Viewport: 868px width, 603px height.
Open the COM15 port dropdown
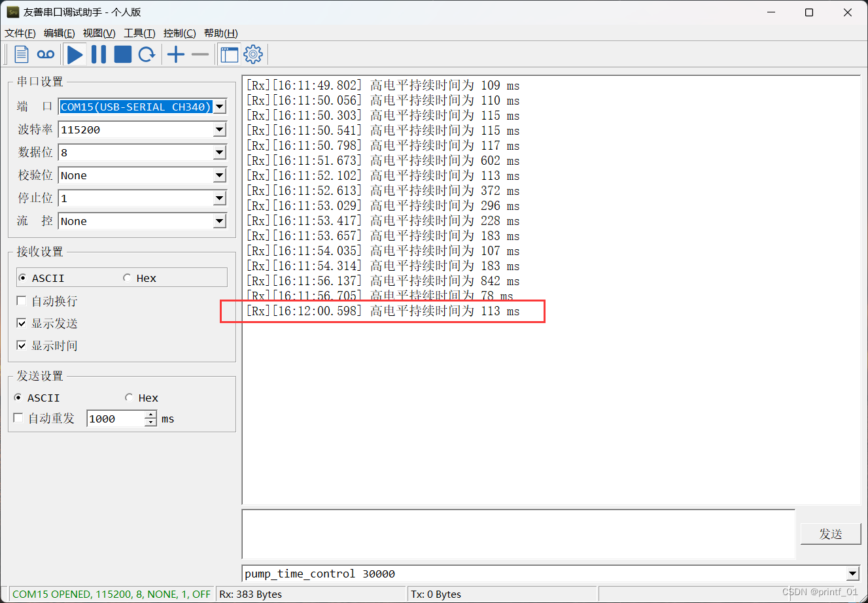(x=220, y=107)
